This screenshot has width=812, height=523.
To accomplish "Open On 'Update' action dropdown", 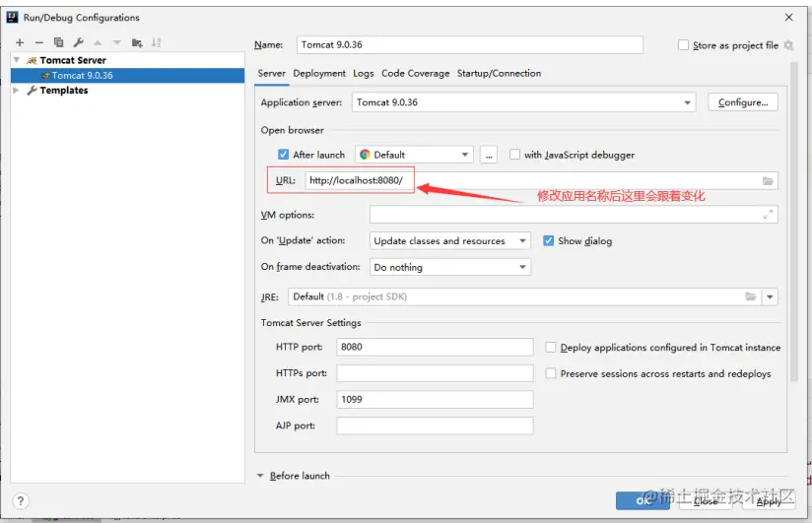I will pyautogui.click(x=450, y=240).
